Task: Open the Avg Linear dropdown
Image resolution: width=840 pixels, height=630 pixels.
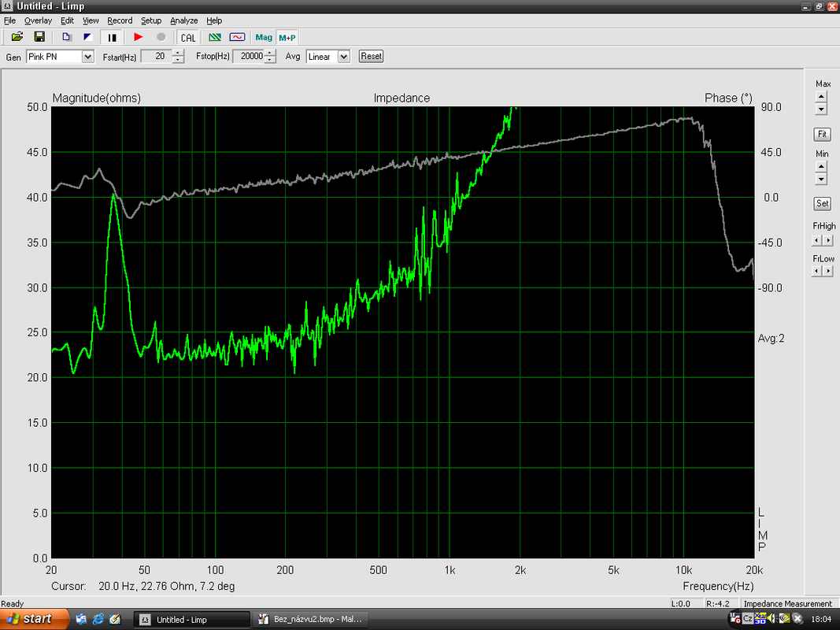Action: 344,56
